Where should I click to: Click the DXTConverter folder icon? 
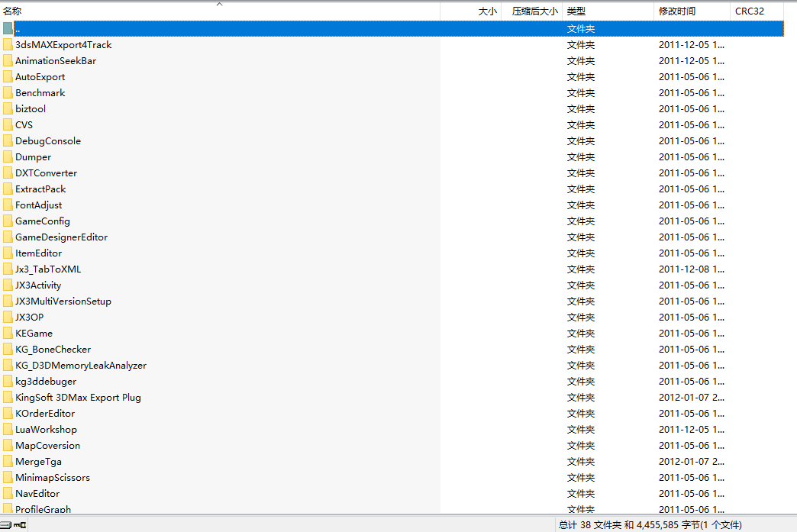(8, 172)
